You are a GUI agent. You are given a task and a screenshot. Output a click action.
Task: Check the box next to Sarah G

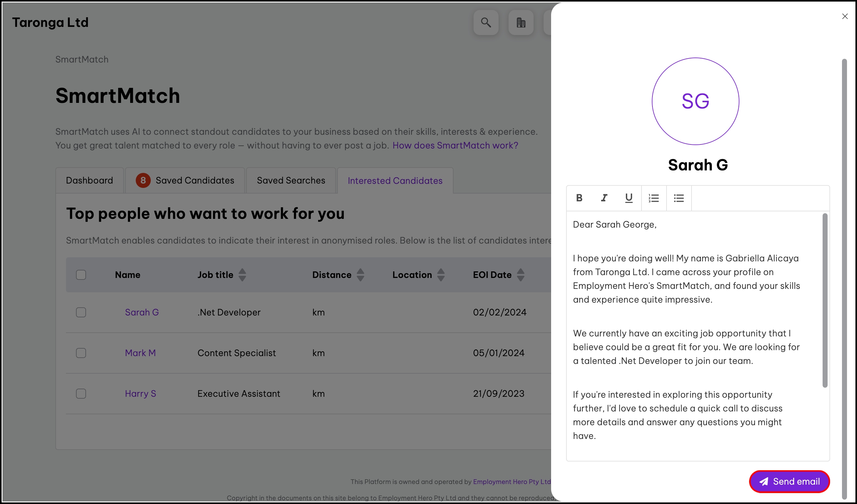click(x=81, y=312)
